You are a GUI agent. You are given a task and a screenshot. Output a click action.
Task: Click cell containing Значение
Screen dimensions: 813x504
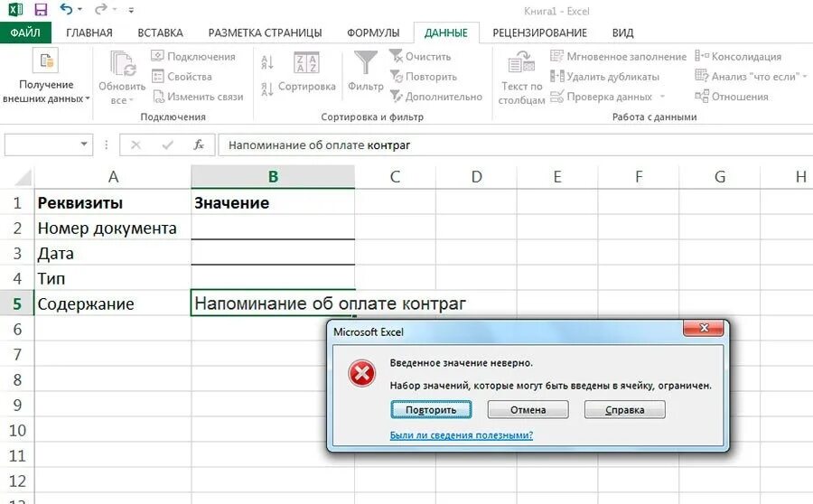coord(273,202)
